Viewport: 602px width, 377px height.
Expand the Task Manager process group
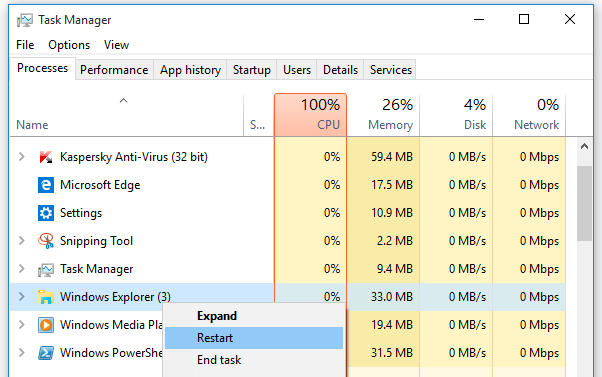[22, 269]
